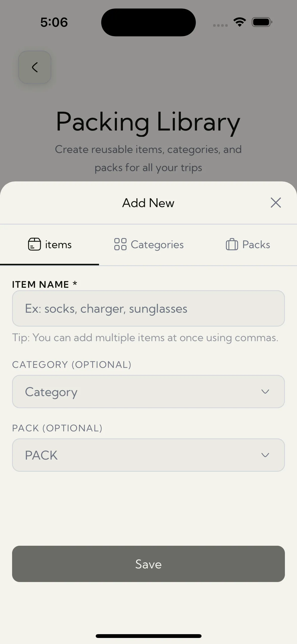This screenshot has height=644, width=297.
Task: Expand the PACK chevron arrow
Action: tap(265, 455)
